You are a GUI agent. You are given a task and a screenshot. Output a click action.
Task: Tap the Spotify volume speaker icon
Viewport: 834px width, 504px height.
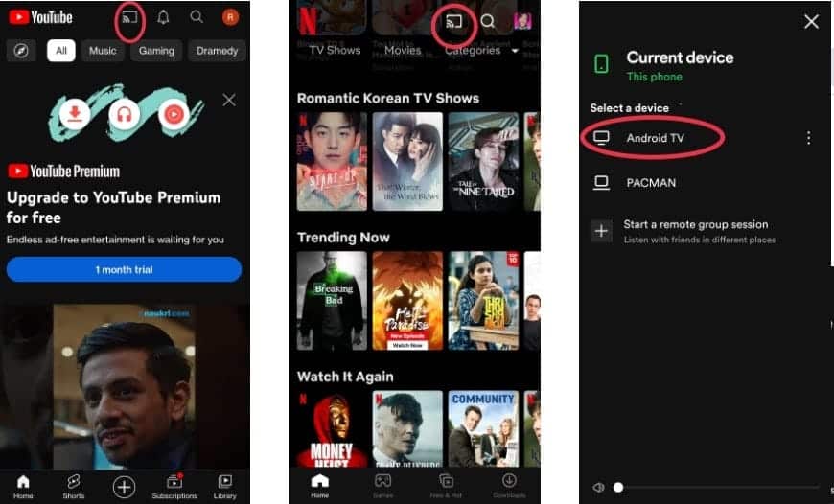tap(598, 487)
